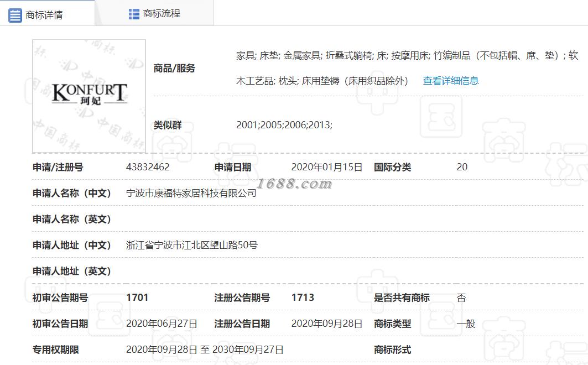Switch to the 商标流程 tab

[154, 13]
